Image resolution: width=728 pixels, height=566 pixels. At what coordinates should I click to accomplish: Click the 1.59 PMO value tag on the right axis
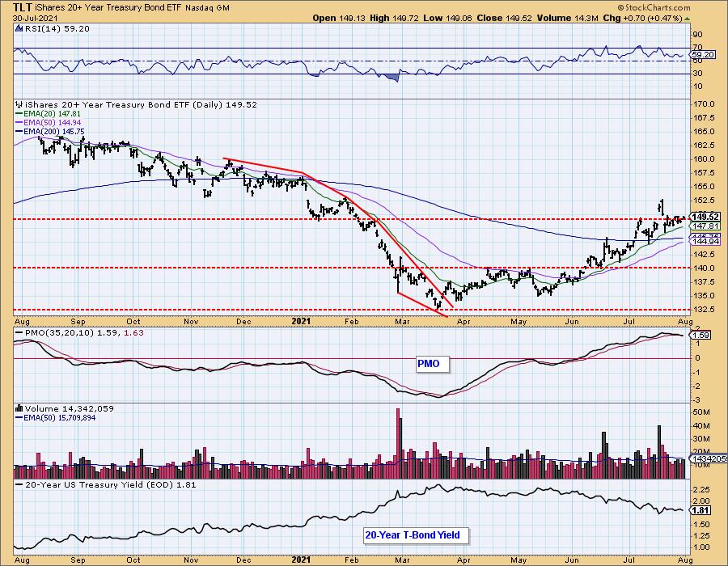pos(701,335)
